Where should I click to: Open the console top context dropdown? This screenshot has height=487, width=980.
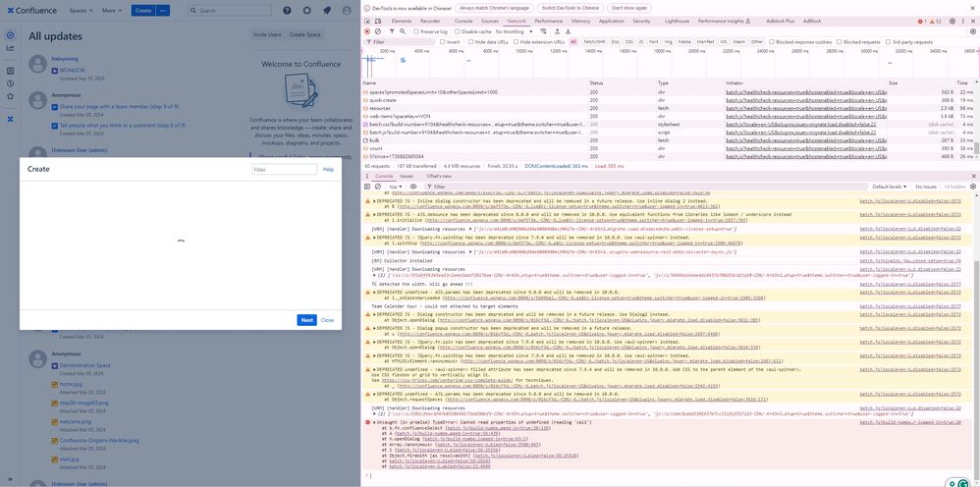396,187
